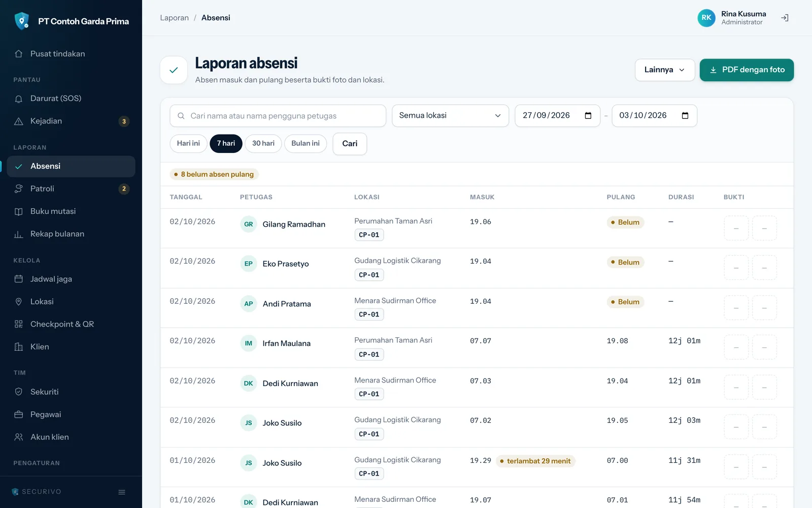
Task: Select the Bulan ini range chip
Action: pyautogui.click(x=306, y=144)
